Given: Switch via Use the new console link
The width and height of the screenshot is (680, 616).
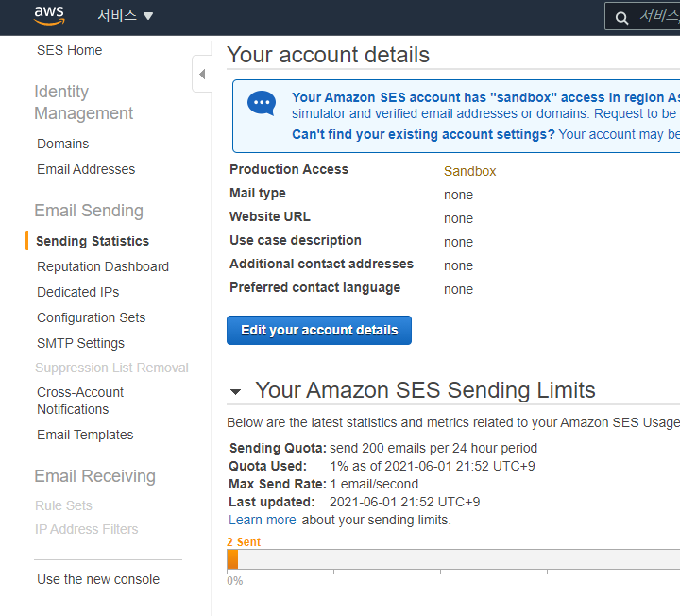Looking at the screenshot, I should tap(98, 579).
